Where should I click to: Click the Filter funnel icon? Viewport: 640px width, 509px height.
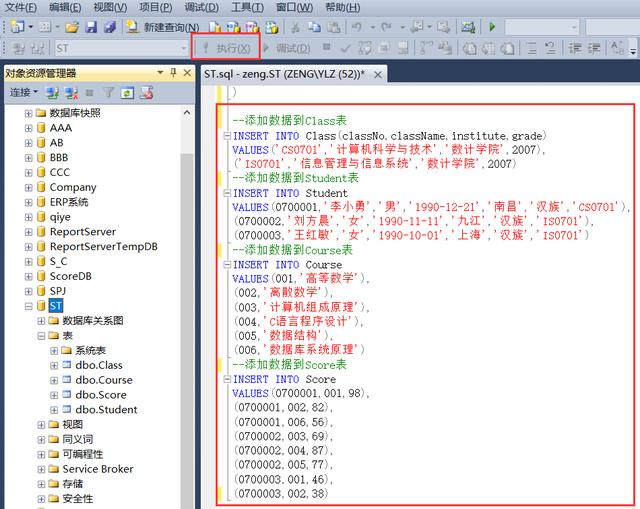coord(109,93)
